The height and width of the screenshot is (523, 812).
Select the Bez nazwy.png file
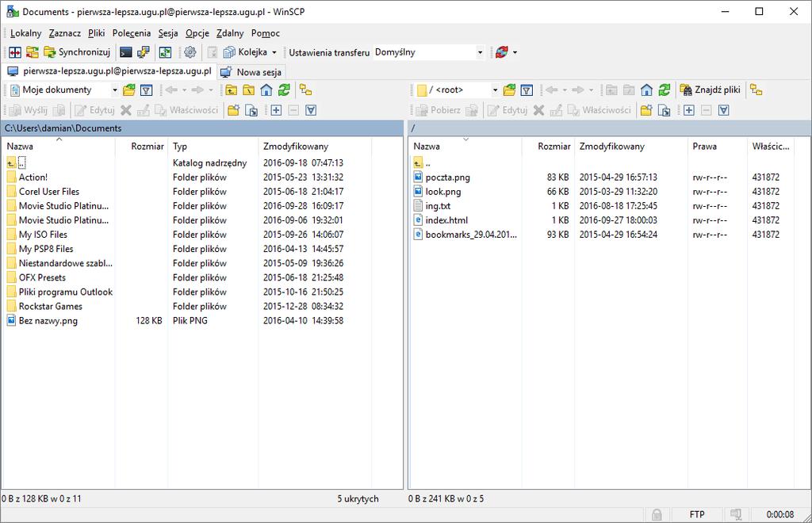(x=48, y=321)
